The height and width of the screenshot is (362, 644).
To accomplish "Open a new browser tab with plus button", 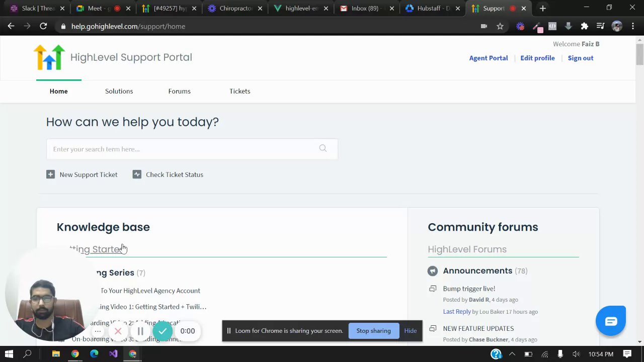I will coord(542,9).
